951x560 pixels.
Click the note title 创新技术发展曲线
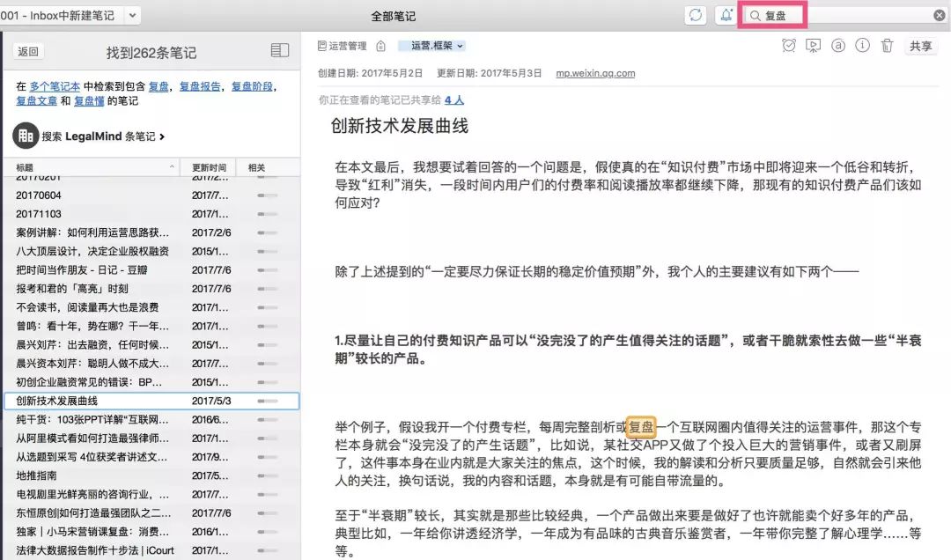(399, 126)
